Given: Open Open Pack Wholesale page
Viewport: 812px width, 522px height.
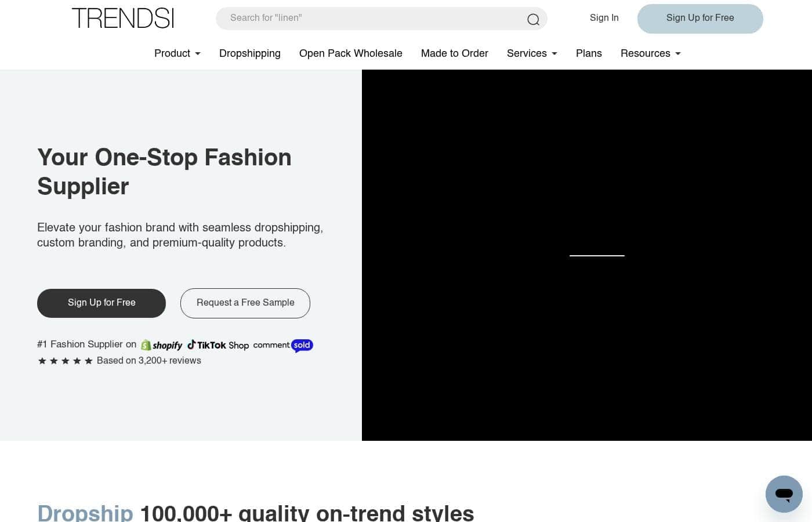Looking at the screenshot, I should pyautogui.click(x=351, y=53).
